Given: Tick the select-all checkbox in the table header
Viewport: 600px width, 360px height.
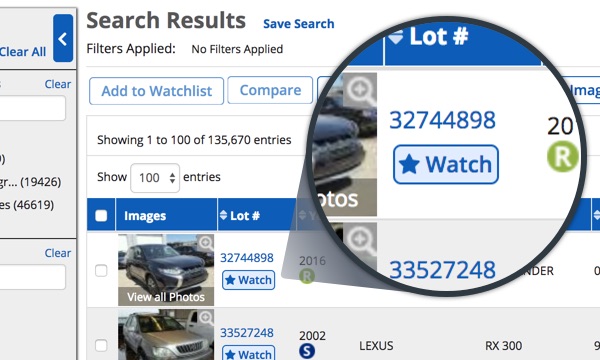Looking at the screenshot, I should [101, 215].
